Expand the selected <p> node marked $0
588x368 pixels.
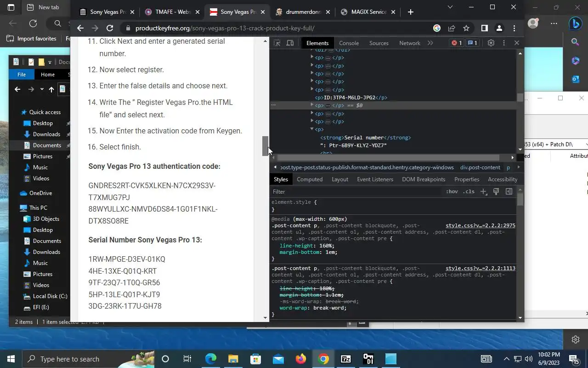tap(312, 105)
